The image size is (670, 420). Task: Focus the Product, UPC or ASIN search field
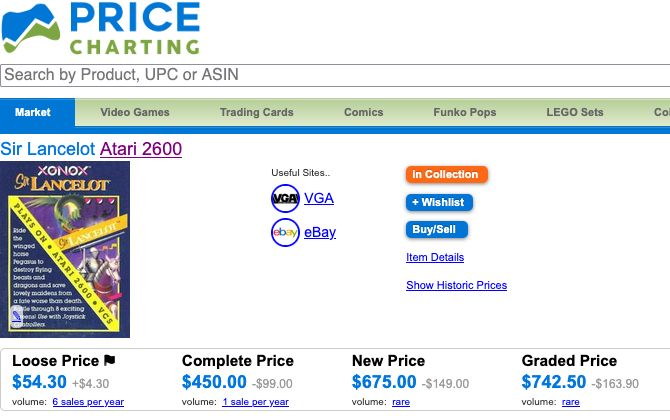(x=335, y=75)
